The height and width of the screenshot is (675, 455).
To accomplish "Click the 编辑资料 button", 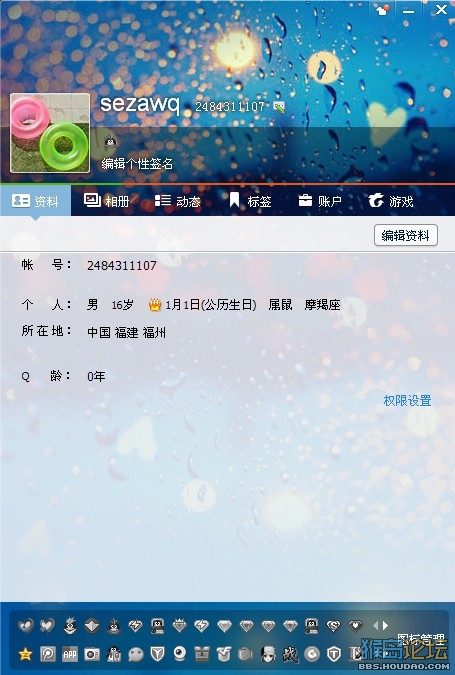I will click(405, 235).
